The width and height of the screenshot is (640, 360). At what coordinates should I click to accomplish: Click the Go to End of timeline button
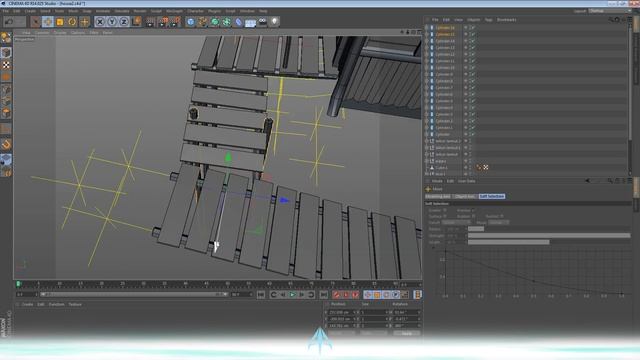pyautogui.click(x=323, y=294)
